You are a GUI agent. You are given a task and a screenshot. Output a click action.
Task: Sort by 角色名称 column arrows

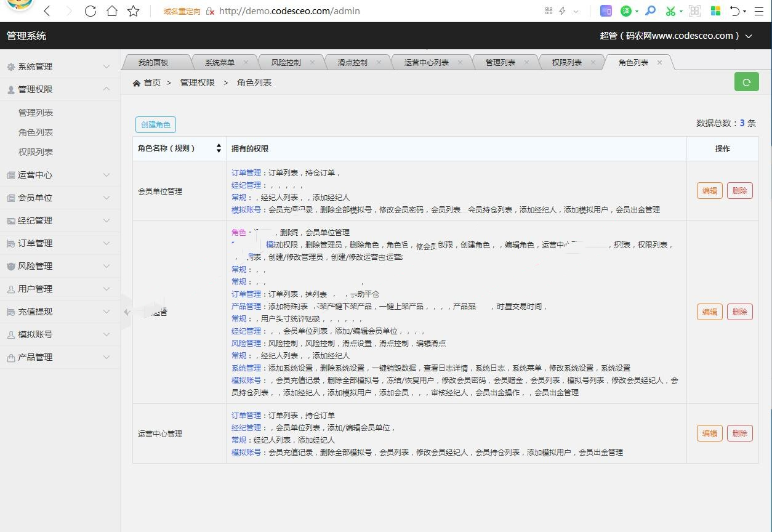[219, 148]
